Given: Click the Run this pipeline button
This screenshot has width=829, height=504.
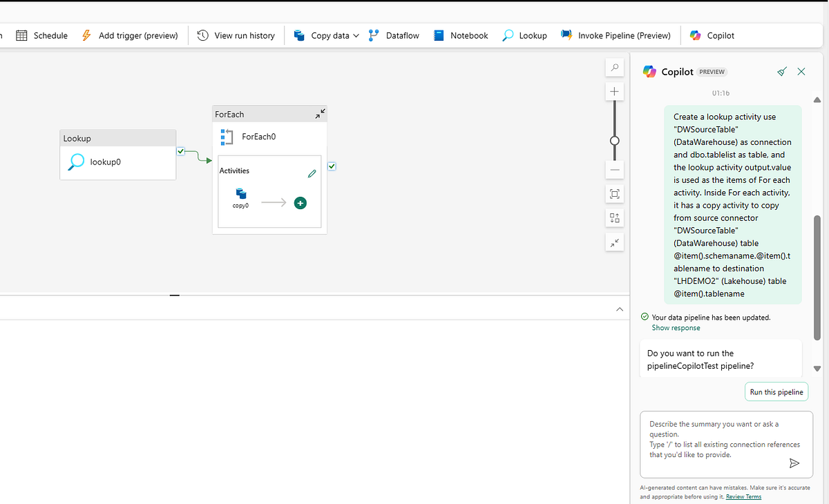Looking at the screenshot, I should pyautogui.click(x=776, y=392).
